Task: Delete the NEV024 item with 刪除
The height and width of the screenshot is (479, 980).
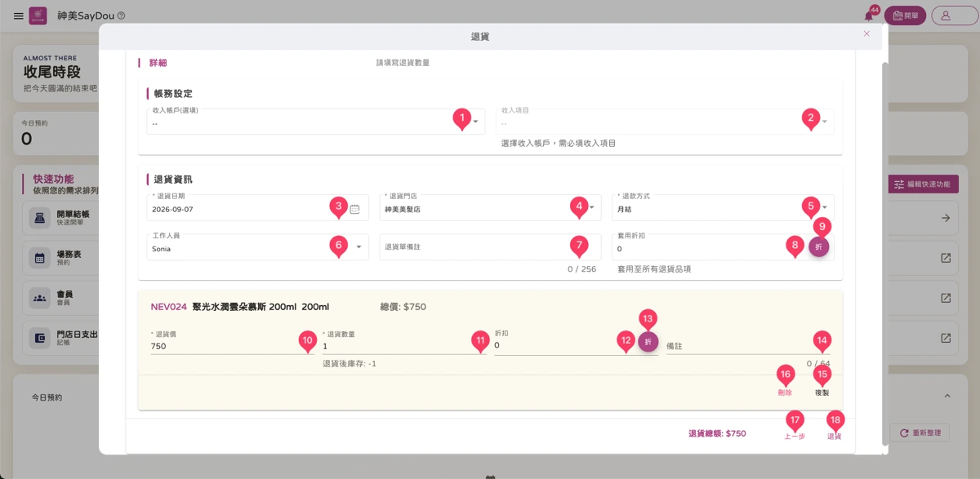Action: (785, 393)
